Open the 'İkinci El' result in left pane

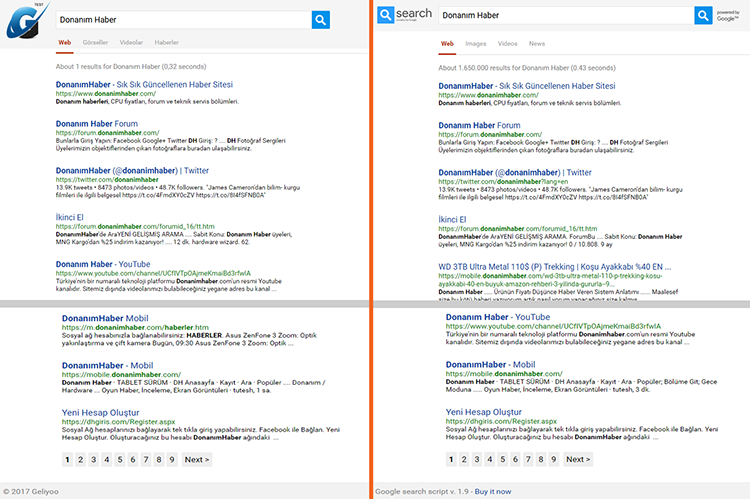(x=69, y=217)
